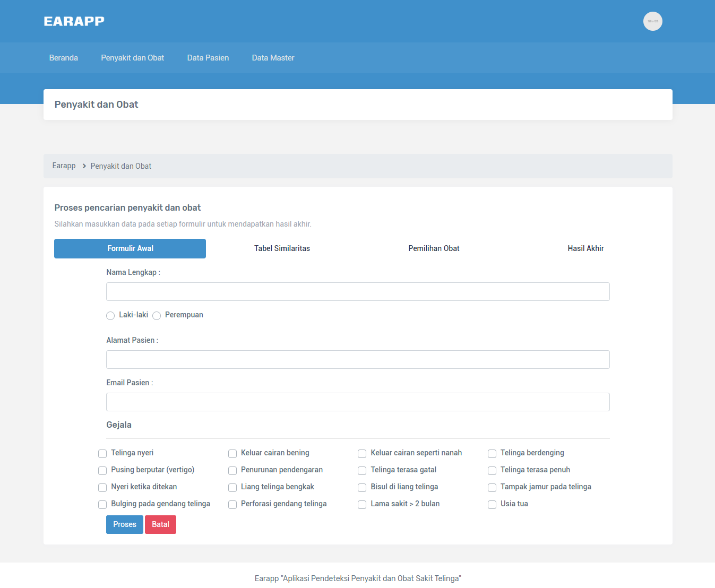This screenshot has width=715, height=588.
Task: Tick the Telinga berdenging checkbox
Action: click(x=492, y=454)
